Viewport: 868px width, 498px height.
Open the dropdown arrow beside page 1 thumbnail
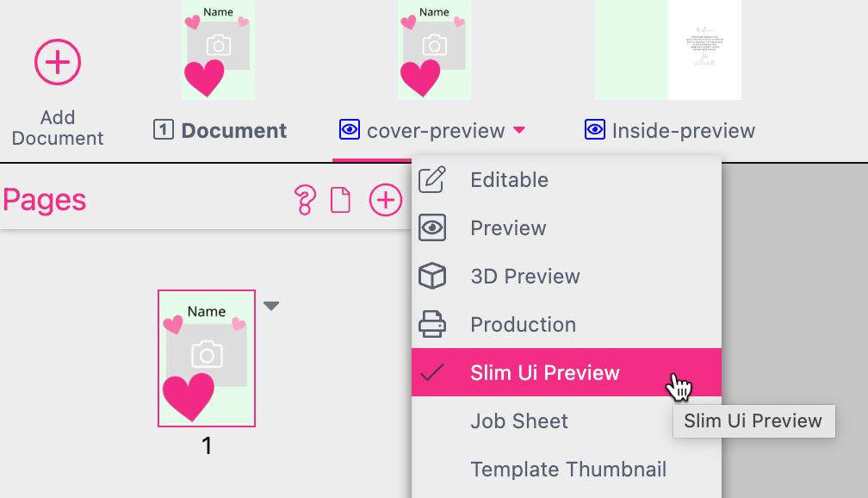[x=271, y=305]
